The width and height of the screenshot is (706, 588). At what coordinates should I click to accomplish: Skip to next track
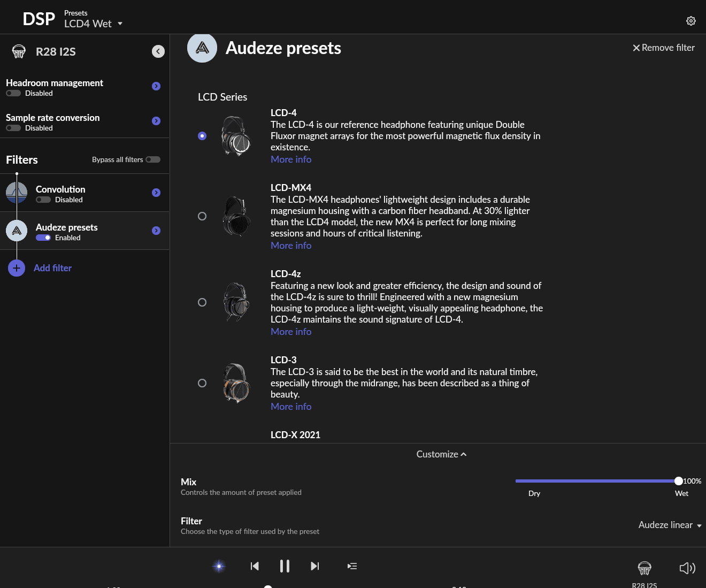tap(315, 566)
